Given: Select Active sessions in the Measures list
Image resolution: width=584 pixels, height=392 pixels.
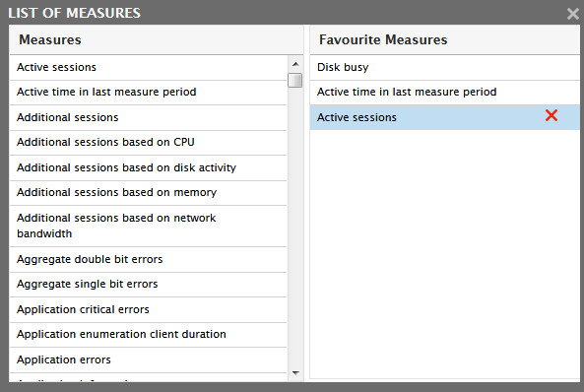Looking at the screenshot, I should pos(149,67).
